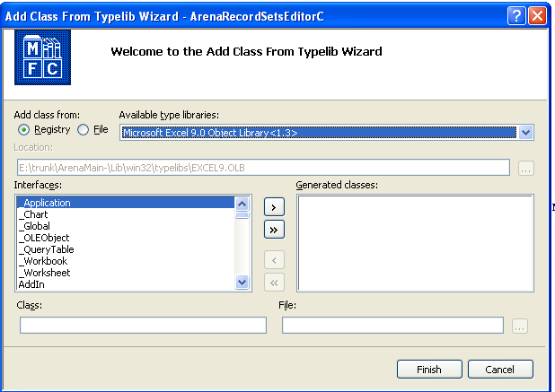This screenshot has width=555, height=392.
Task: Select the File radio button
Action: pyautogui.click(x=84, y=130)
